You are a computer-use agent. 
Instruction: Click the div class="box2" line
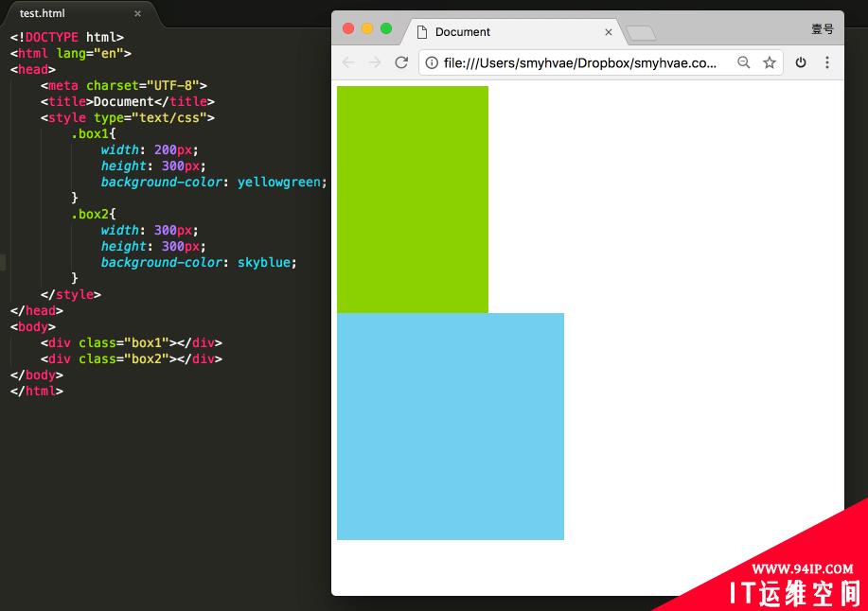[132, 358]
